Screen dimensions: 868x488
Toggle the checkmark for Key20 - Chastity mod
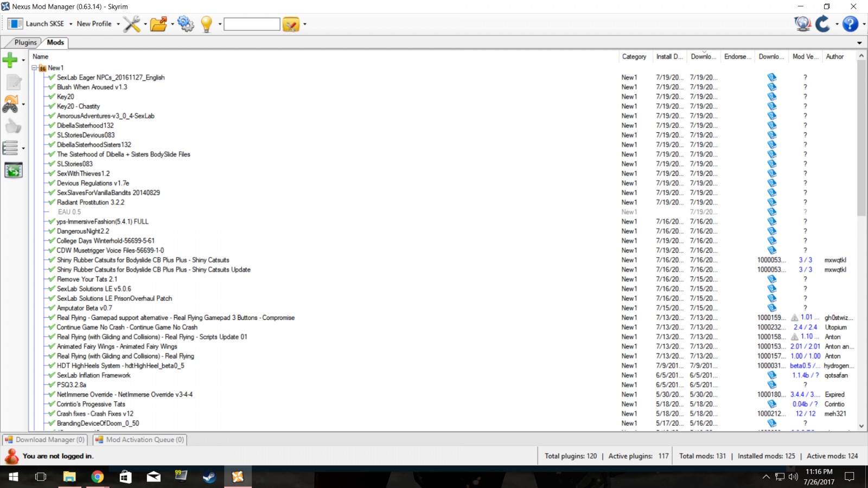pyautogui.click(x=52, y=106)
